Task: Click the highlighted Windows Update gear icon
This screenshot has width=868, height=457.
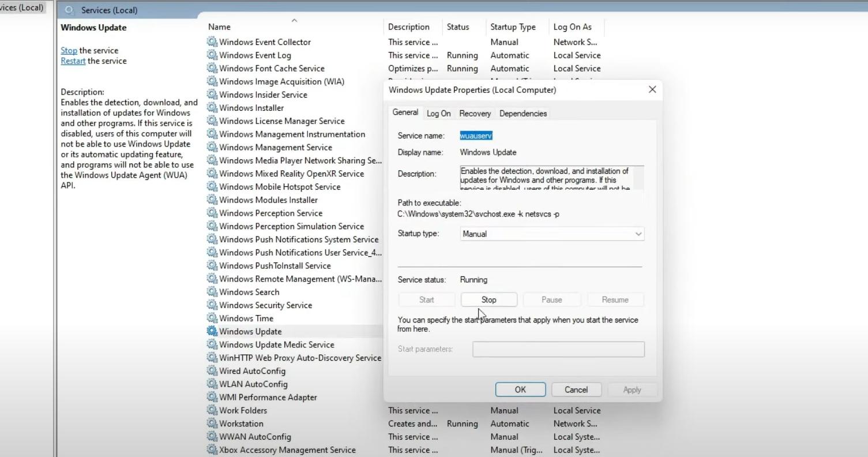Action: point(212,331)
